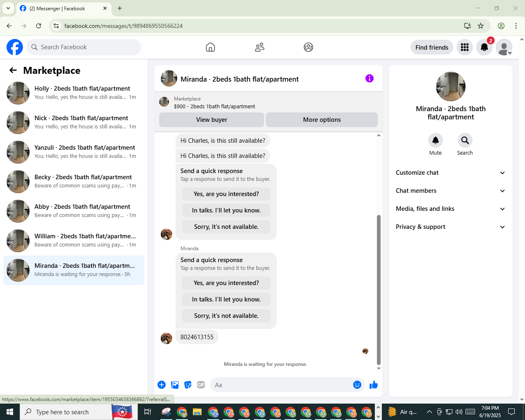Image resolution: width=525 pixels, height=420 pixels.
Task: Open the install app icon in address bar
Action: coord(467,26)
